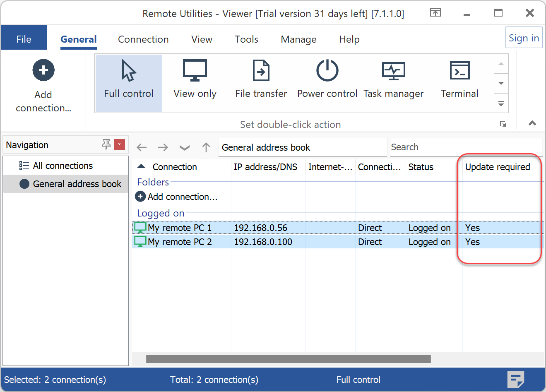Collapse the ribbon with the chevron
This screenshot has width=546, height=392.
click(x=532, y=123)
